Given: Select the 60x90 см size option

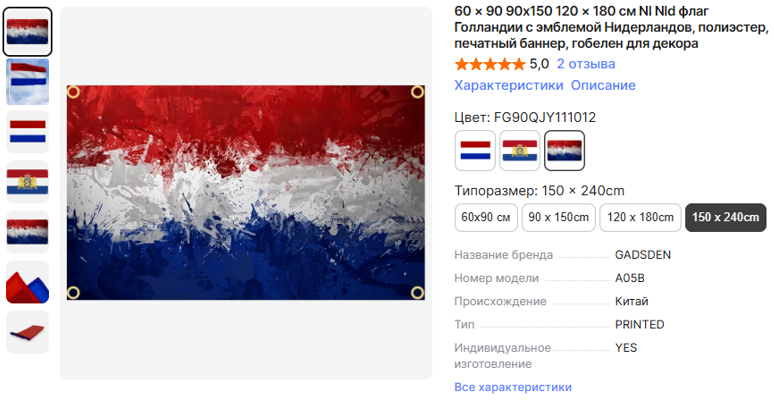Looking at the screenshot, I should (486, 217).
